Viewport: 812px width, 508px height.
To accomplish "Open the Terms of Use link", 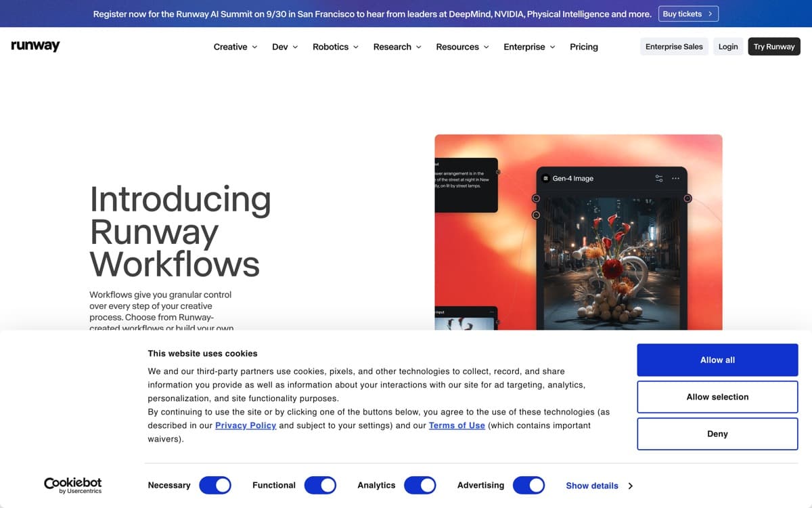I will [x=457, y=425].
